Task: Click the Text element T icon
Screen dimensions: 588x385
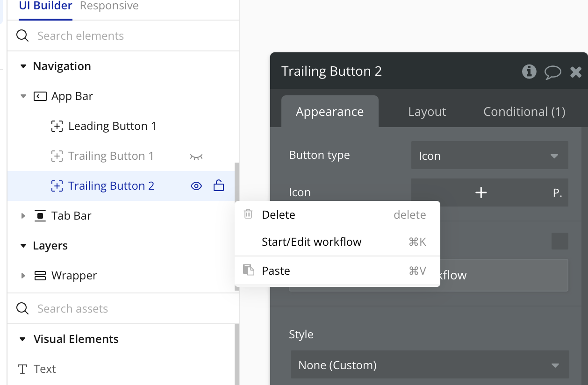Action: tap(22, 369)
